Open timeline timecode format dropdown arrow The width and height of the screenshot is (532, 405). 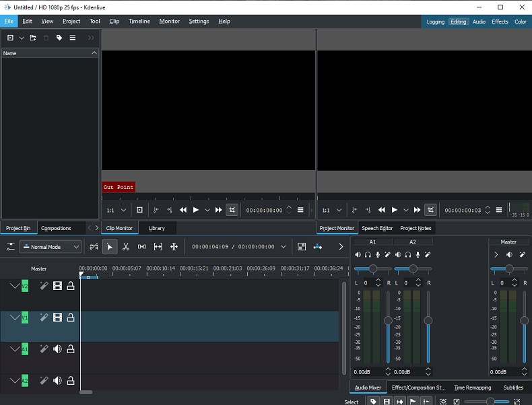point(284,247)
